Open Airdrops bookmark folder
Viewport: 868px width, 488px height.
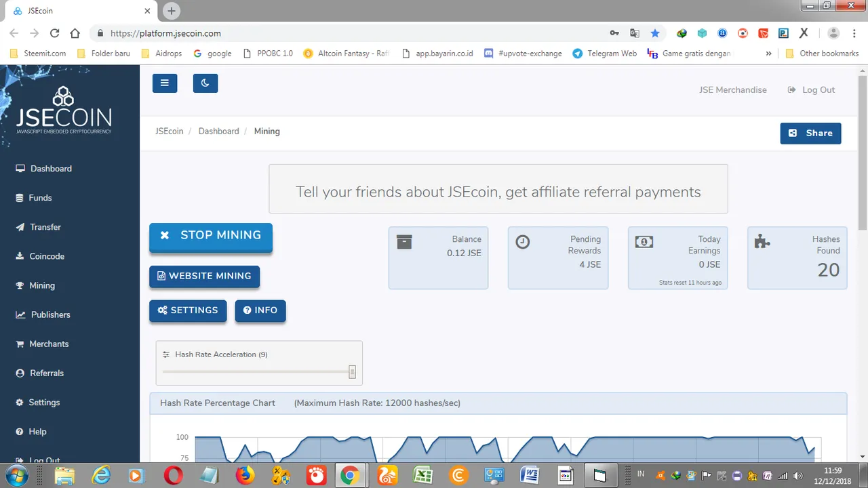pyautogui.click(x=161, y=53)
